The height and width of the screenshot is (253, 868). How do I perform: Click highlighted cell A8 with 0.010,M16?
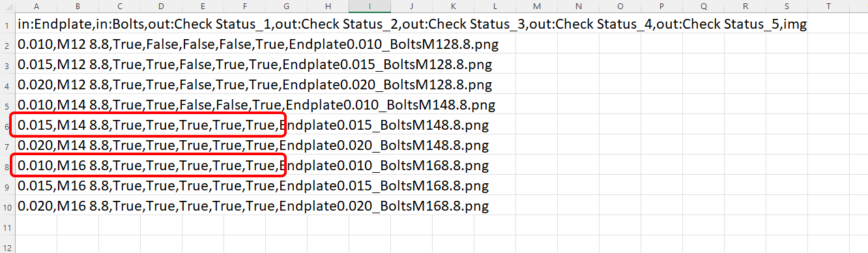click(36, 166)
